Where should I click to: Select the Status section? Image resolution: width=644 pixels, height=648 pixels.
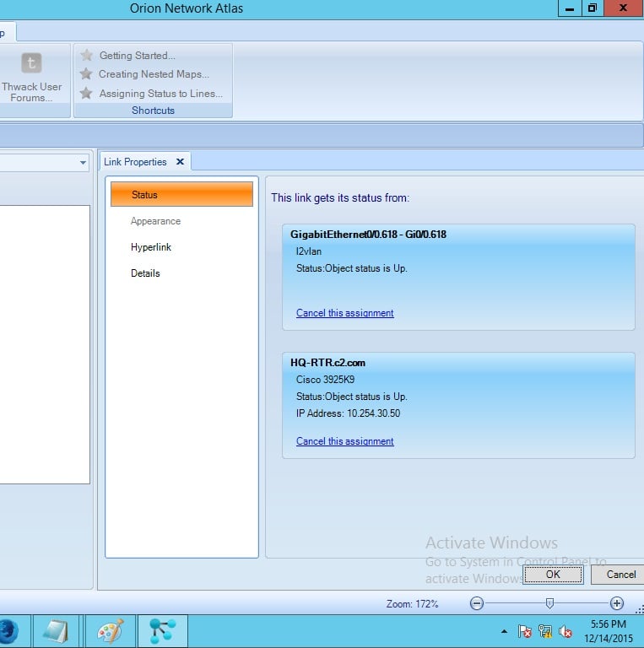click(x=181, y=194)
